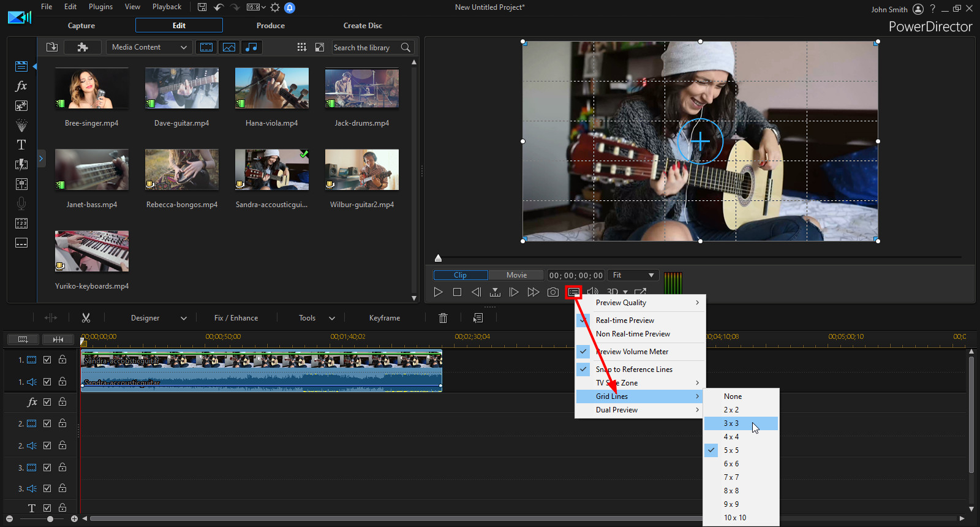Open the plugins puzzle piece icon

pos(83,47)
